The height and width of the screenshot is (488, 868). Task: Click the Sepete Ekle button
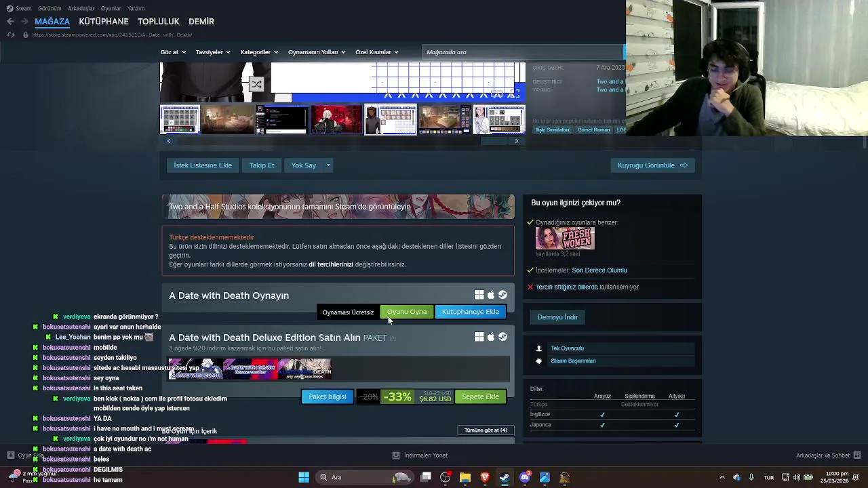point(481,396)
